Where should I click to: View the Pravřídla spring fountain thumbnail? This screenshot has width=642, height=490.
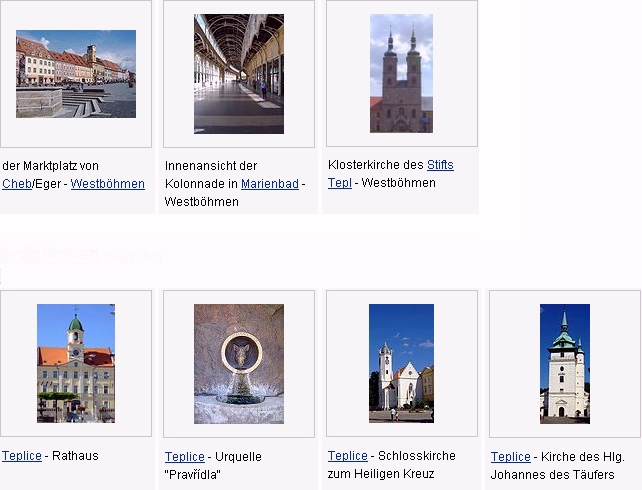(x=239, y=363)
